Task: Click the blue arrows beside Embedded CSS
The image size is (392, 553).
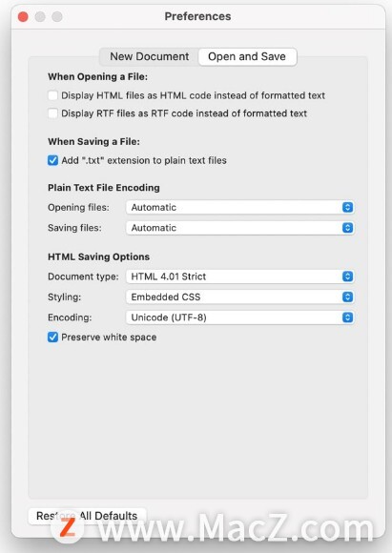Action: point(347,297)
